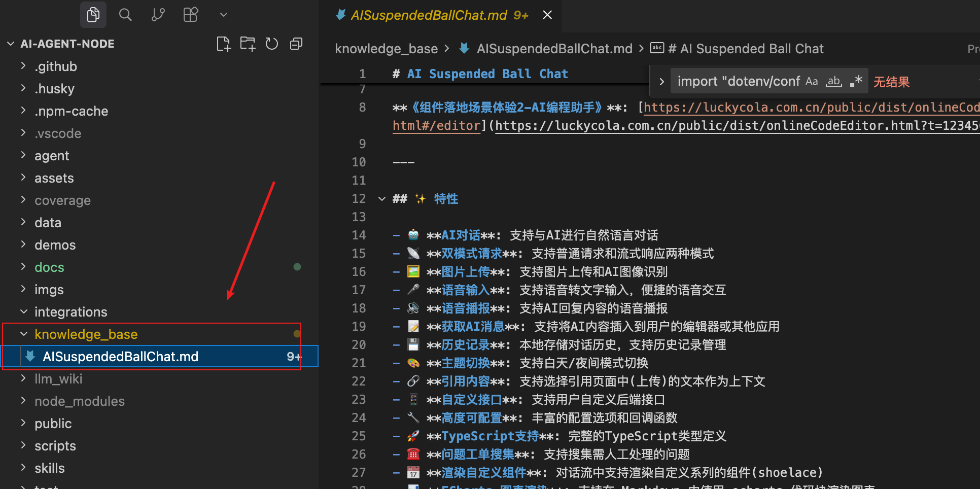Click the 高度可配置 bullet line
Viewport: 980px width, 489px height.
click(535, 418)
